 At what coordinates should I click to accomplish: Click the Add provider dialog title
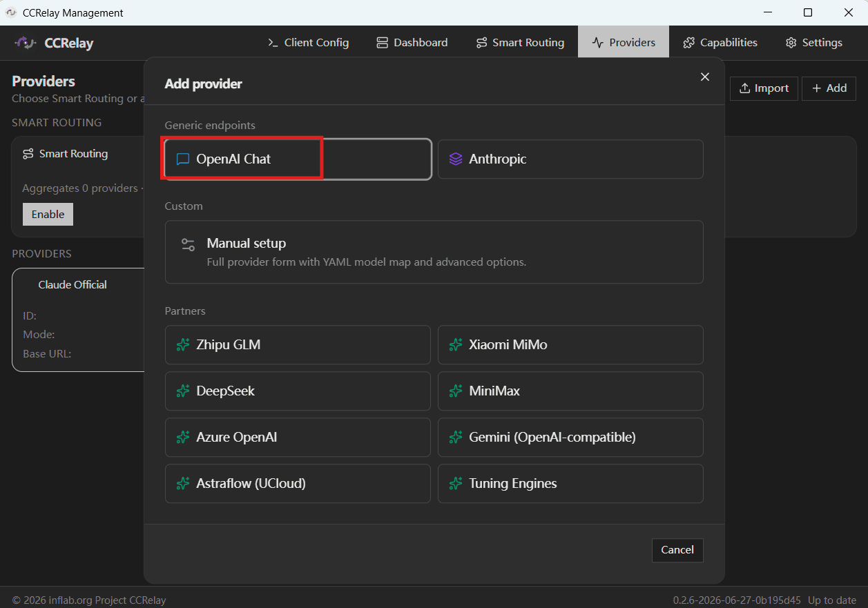coord(203,84)
